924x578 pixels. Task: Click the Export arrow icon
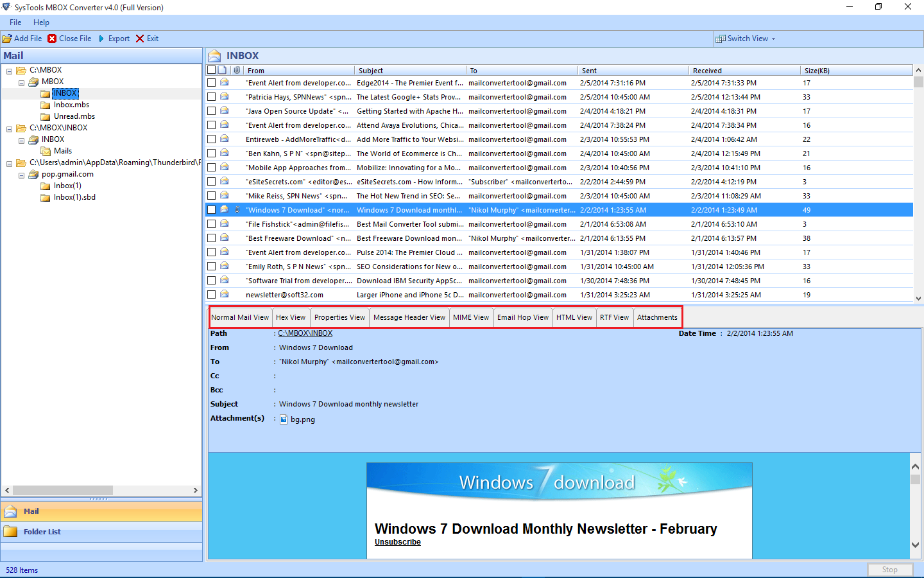tap(101, 39)
